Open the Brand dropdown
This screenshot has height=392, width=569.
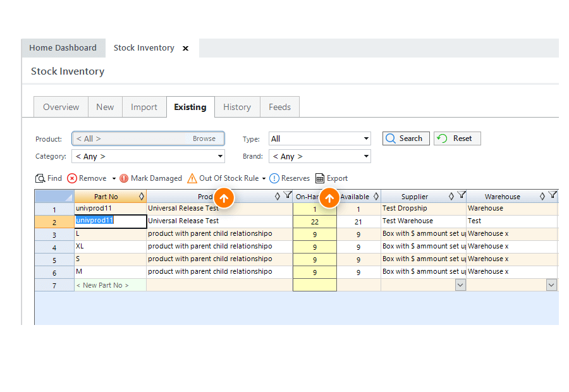[366, 156]
